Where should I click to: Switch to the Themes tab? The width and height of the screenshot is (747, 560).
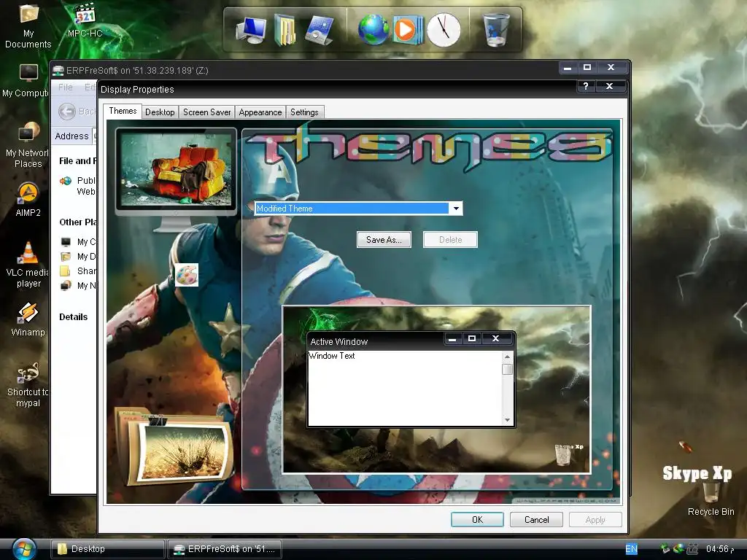123,111
